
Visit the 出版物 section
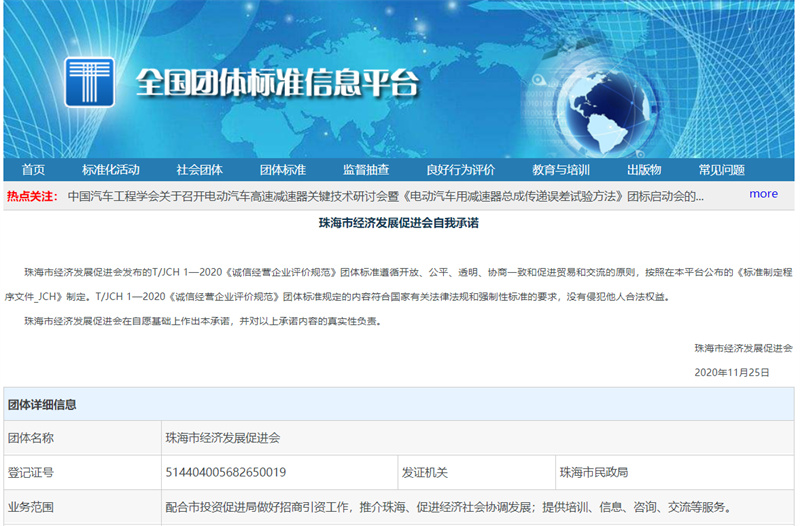pyautogui.click(x=644, y=170)
